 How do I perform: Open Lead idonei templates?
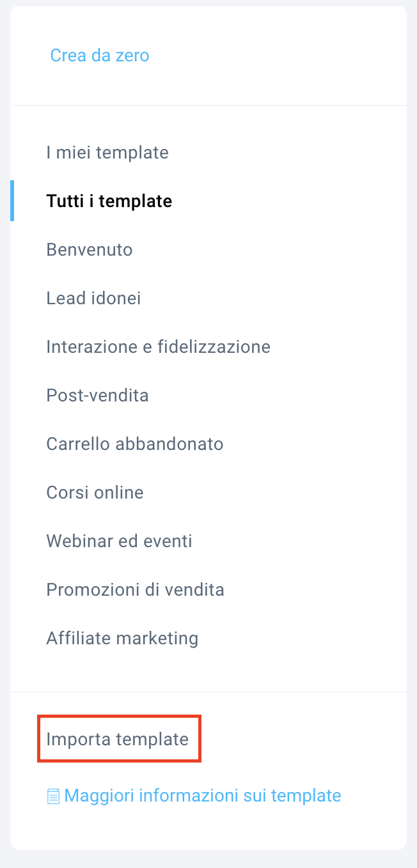[93, 298]
